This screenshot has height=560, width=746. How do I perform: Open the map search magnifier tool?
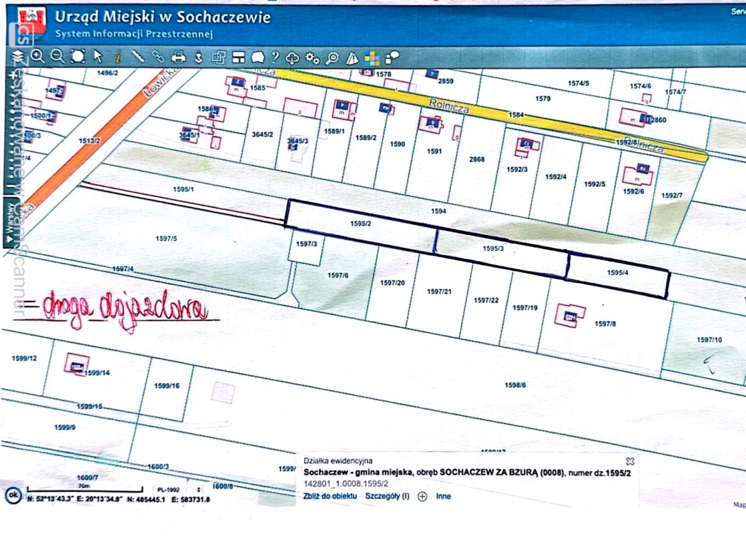[333, 58]
